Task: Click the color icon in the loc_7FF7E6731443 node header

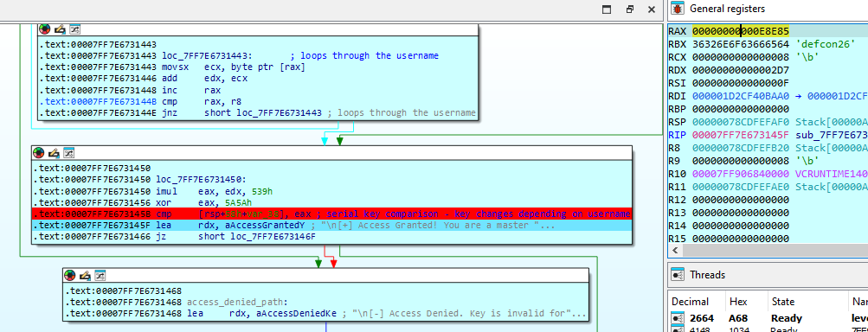Action: [45, 29]
